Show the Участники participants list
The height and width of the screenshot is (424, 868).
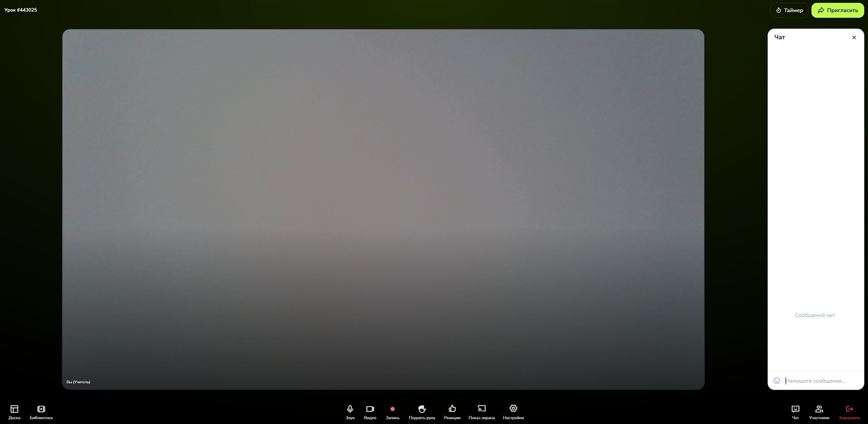[819, 412]
